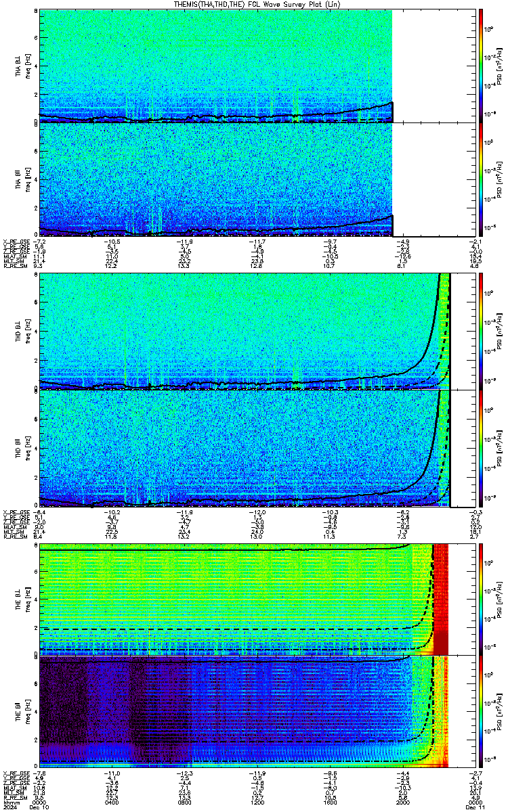Click the 1600 time tick label
Screen dimensions: 508x812
tap(329, 802)
